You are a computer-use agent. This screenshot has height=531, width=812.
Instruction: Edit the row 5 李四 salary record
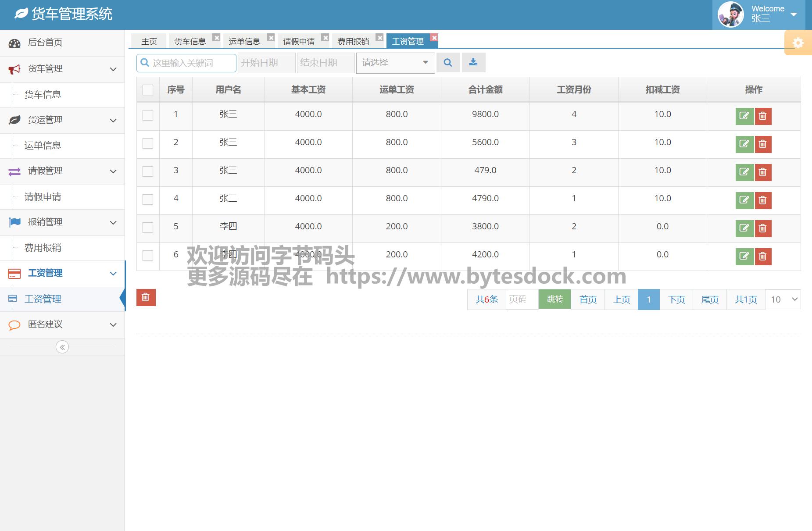744,228
